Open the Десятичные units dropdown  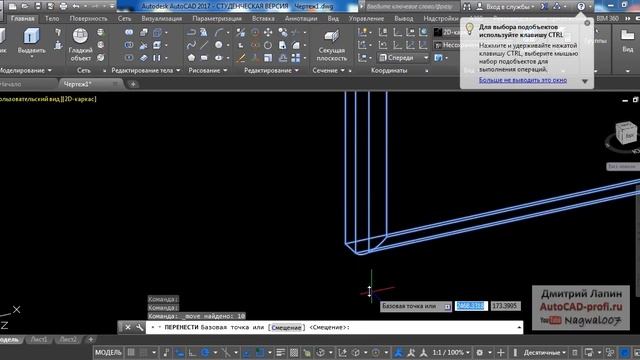[x=545, y=352]
